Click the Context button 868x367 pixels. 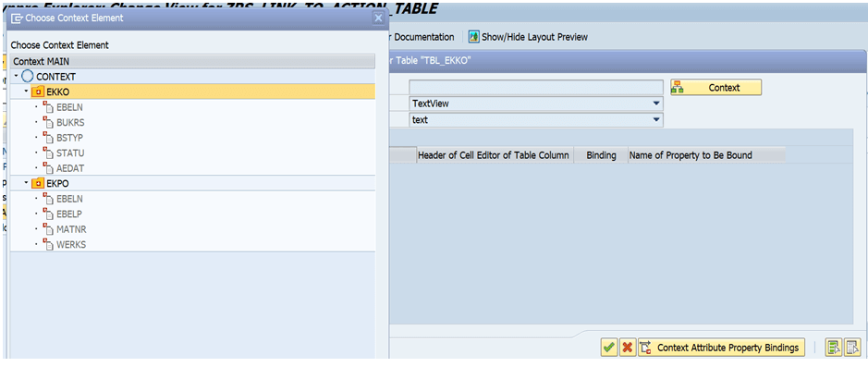click(715, 88)
